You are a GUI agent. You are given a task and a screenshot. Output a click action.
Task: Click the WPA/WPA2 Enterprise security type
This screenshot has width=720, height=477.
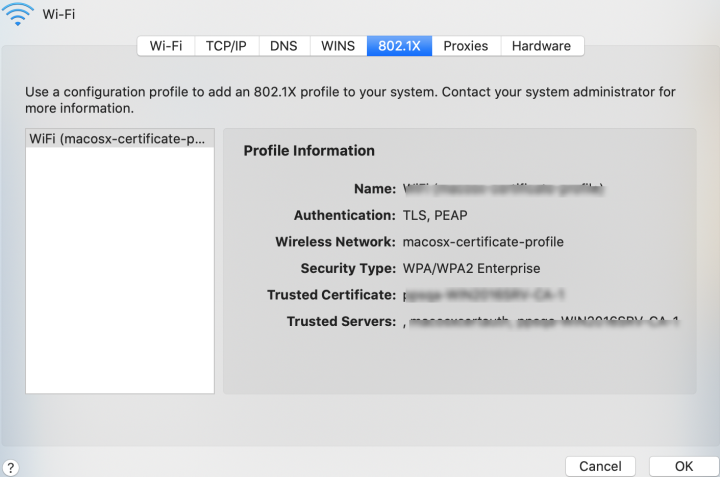470,268
